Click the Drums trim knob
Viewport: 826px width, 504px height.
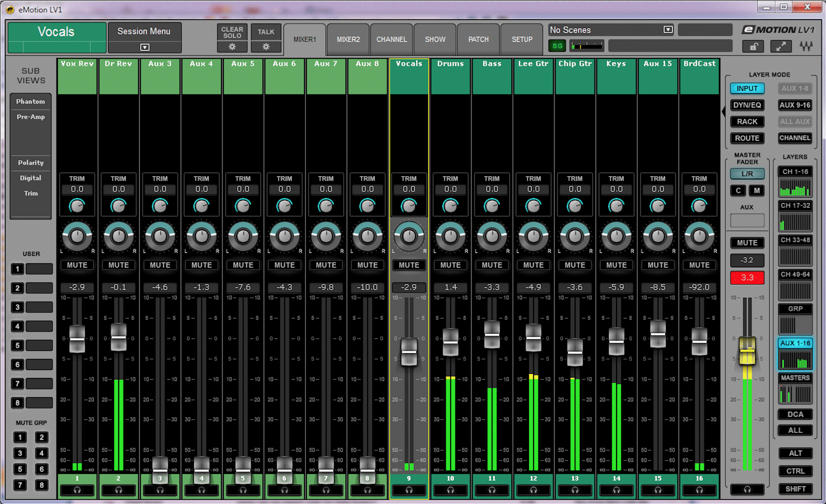point(450,206)
